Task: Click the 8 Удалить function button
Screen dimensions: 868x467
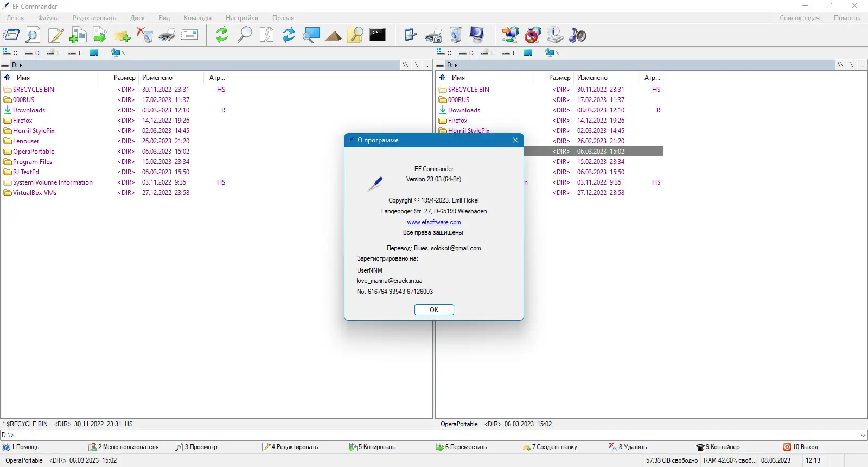Action: pyautogui.click(x=628, y=447)
